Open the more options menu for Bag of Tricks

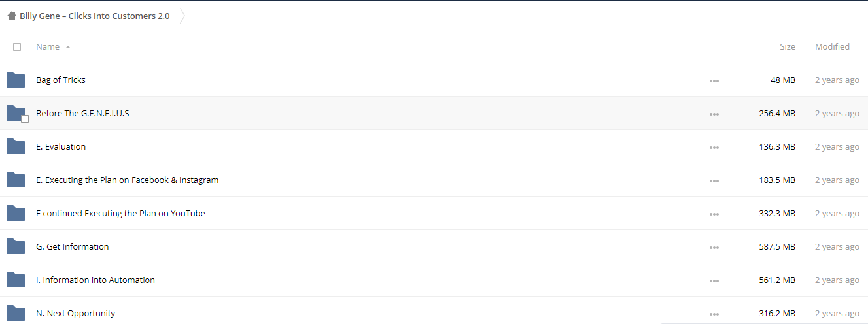coord(714,80)
